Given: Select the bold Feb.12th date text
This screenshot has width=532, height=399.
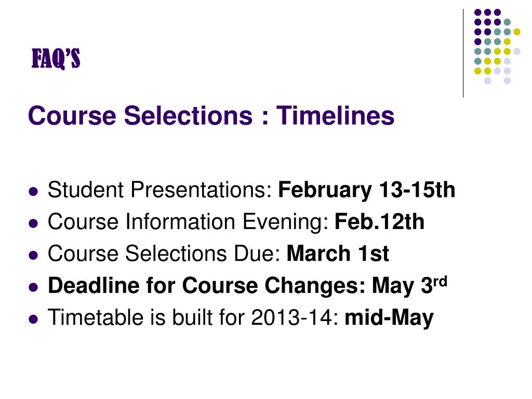Looking at the screenshot, I should (x=379, y=221).
